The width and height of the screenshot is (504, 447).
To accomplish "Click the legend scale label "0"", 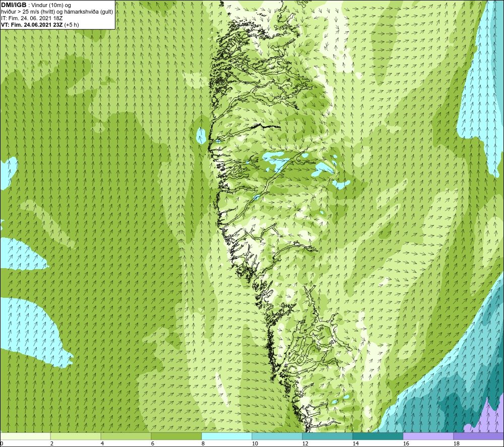I will point(2,444).
